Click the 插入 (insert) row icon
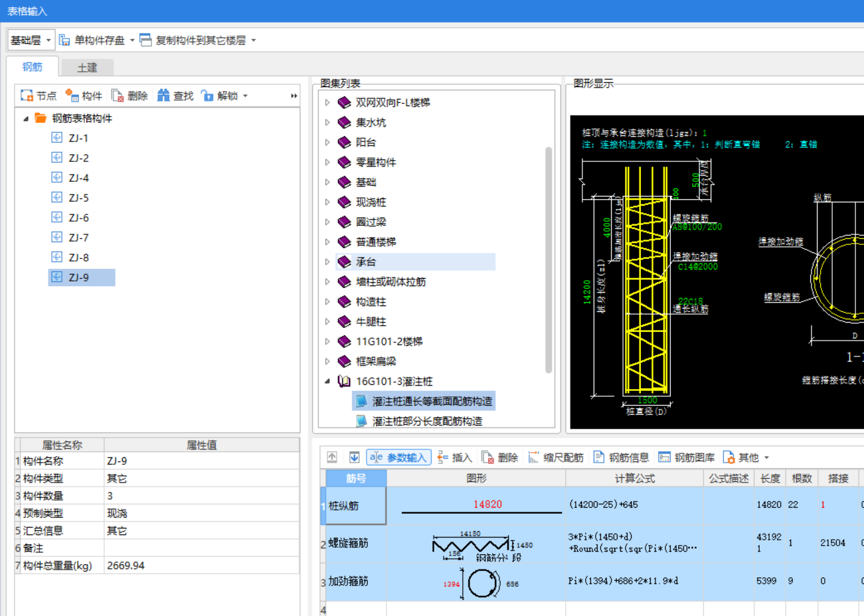The image size is (864, 616). point(443,457)
